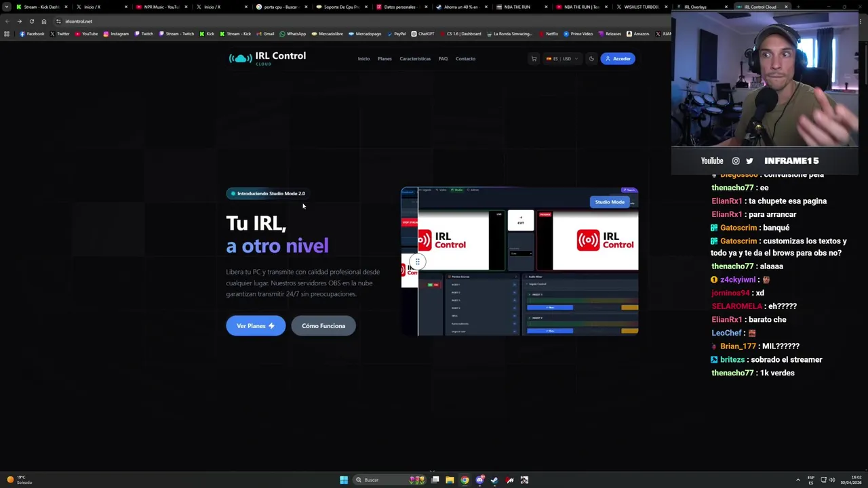This screenshot has height=488, width=868.
Task: Click the Twitter icon in stream overlay
Action: click(x=749, y=161)
